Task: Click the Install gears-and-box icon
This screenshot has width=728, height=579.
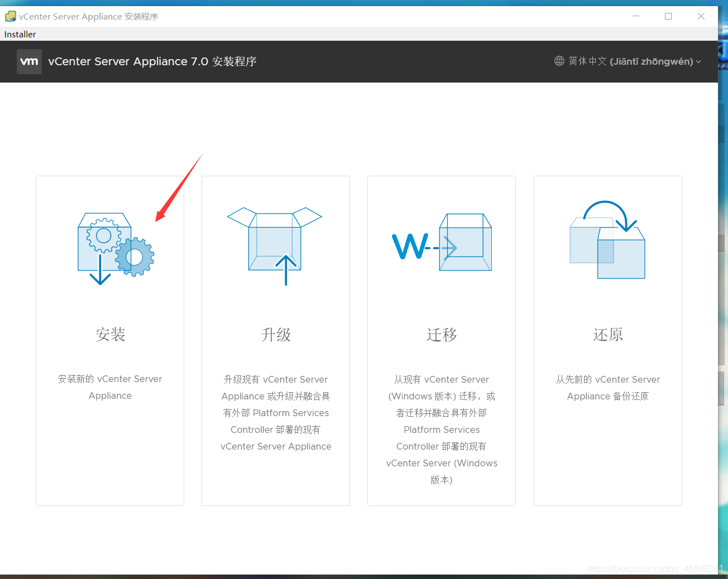Action: (116, 249)
